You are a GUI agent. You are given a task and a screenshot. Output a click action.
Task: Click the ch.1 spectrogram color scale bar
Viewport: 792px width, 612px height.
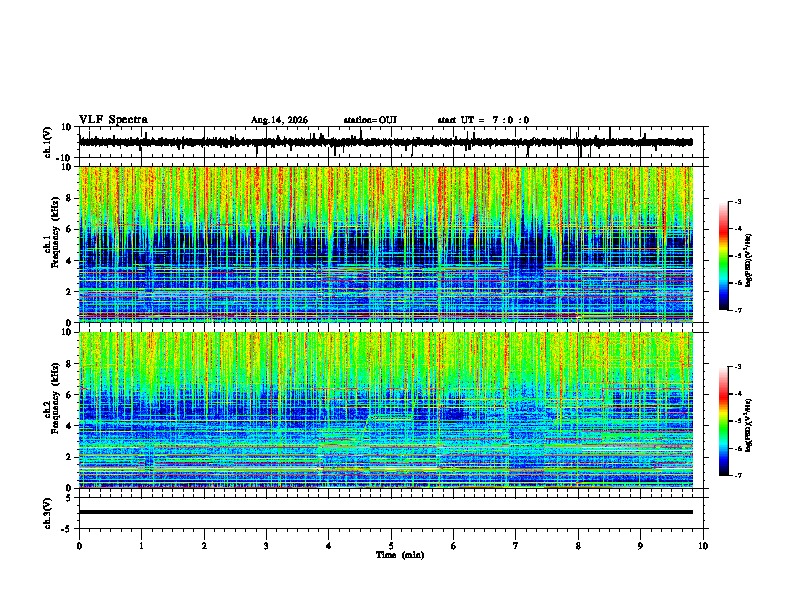pos(724,256)
